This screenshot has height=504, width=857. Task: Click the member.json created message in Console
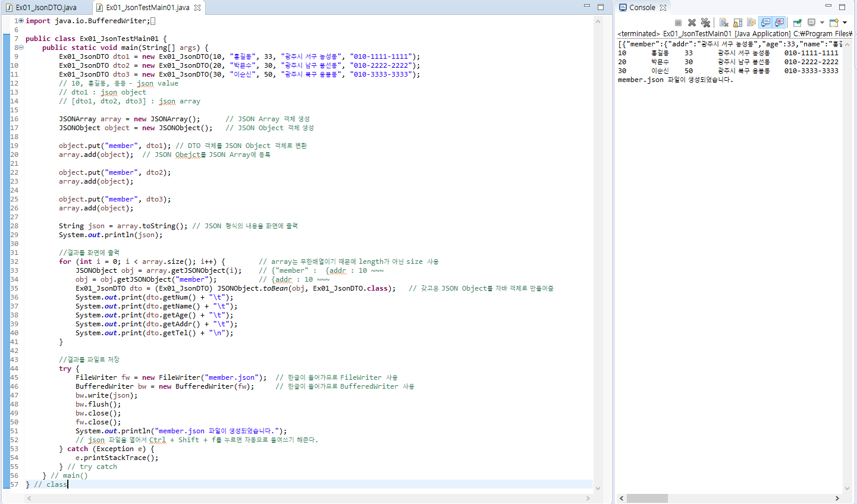pos(675,80)
